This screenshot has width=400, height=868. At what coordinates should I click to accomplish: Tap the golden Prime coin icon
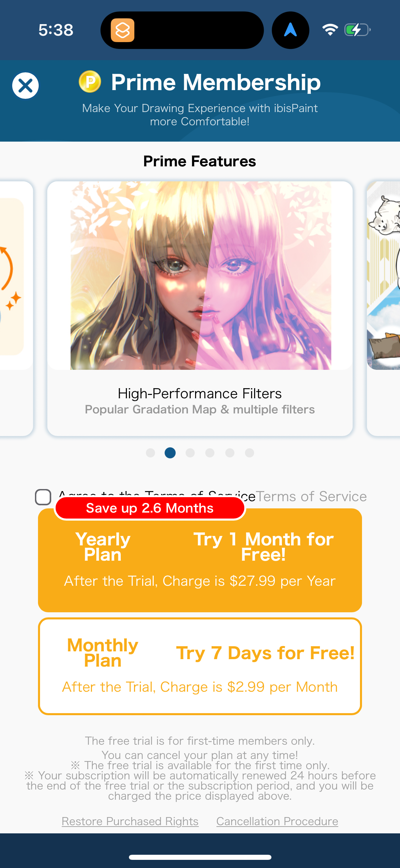click(90, 82)
